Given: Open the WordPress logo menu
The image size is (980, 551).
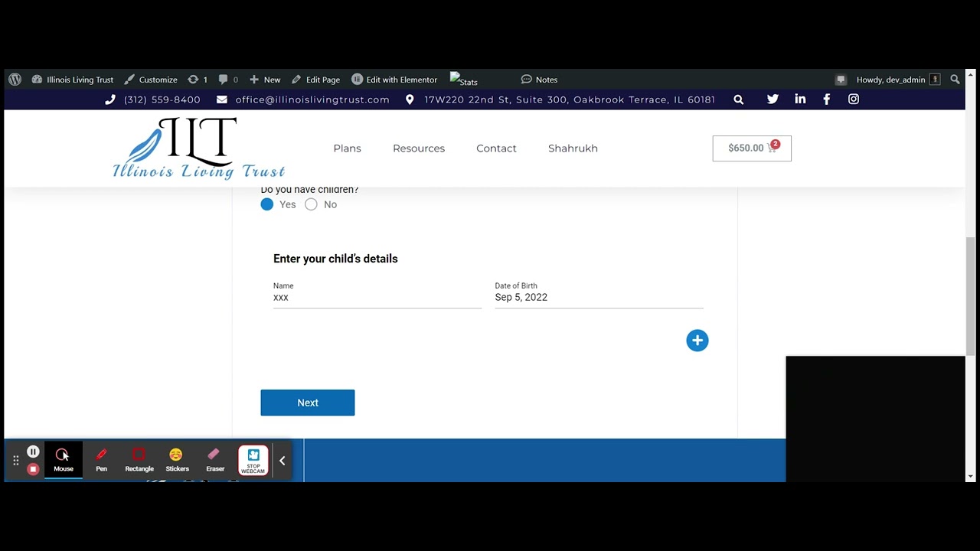Looking at the screenshot, I should 15,80.
